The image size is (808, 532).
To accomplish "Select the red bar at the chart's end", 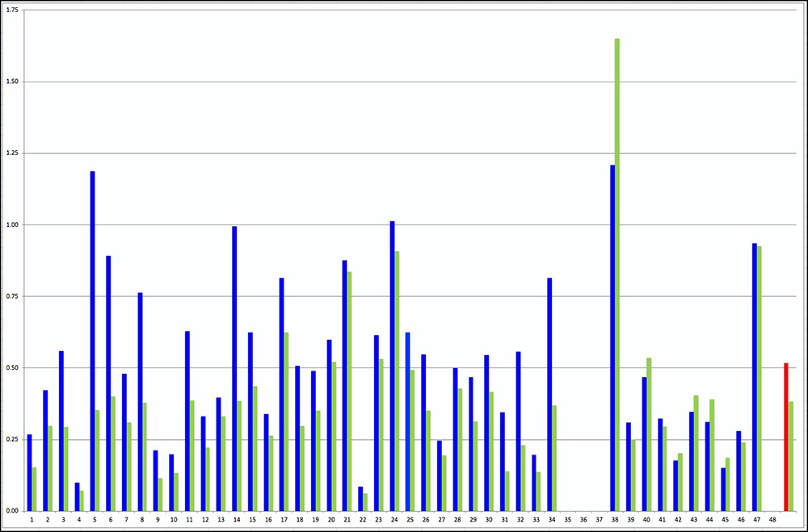I will pyautogui.click(x=786, y=437).
